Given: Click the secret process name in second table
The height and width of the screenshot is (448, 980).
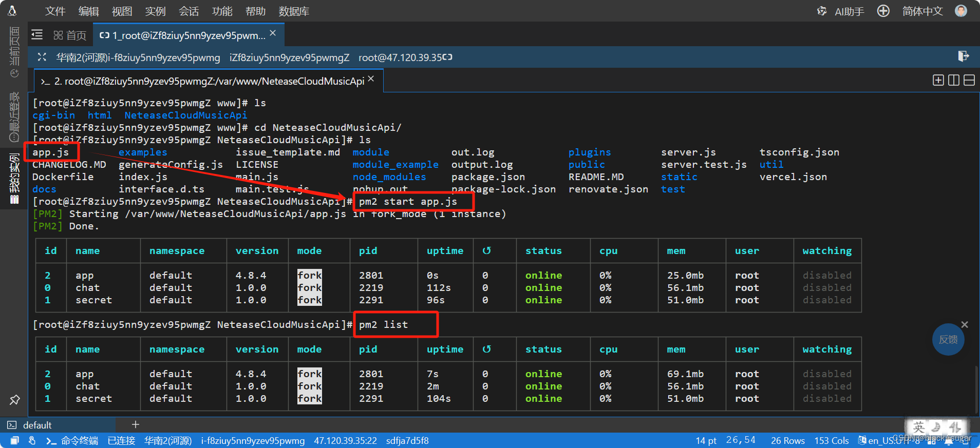Looking at the screenshot, I should point(93,399).
